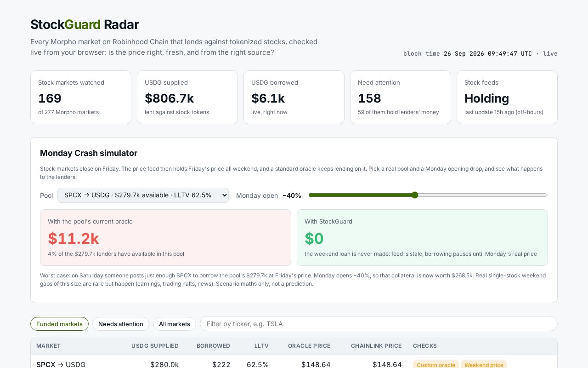This screenshot has width=588, height=368.
Task: Click the Stock markets watched 169 card
Action: coord(81,97)
